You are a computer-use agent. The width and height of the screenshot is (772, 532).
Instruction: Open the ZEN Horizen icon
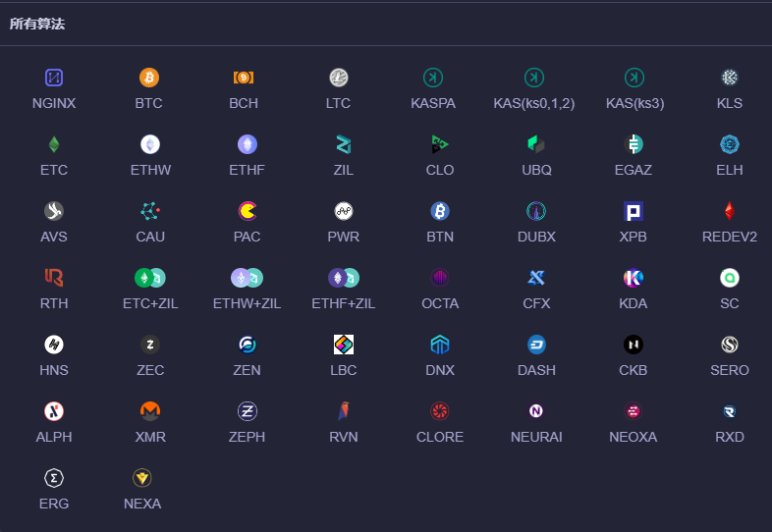(248, 345)
